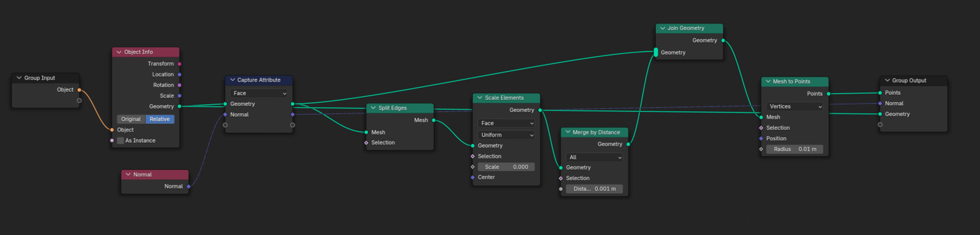Image resolution: width=980 pixels, height=235 pixels.
Task: Select the Object Info node header
Action: pos(146,53)
